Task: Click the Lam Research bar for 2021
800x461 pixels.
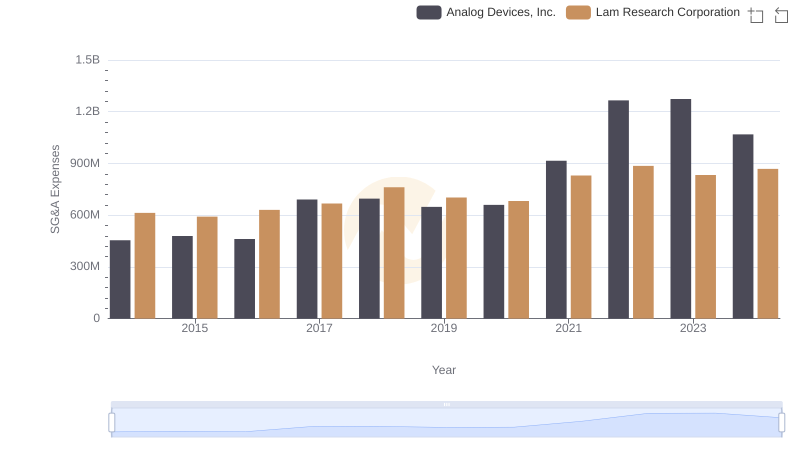Action: point(581,247)
